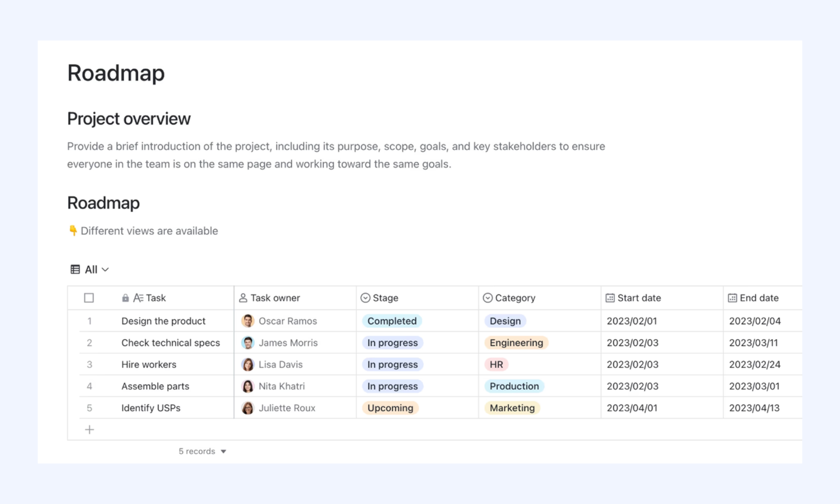Click Oscar Ramos avatar picture

tap(248, 321)
